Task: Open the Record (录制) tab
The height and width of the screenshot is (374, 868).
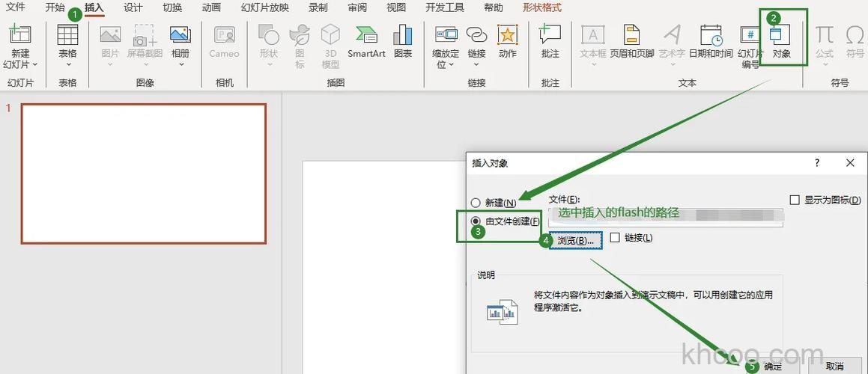Action: pyautogui.click(x=318, y=7)
